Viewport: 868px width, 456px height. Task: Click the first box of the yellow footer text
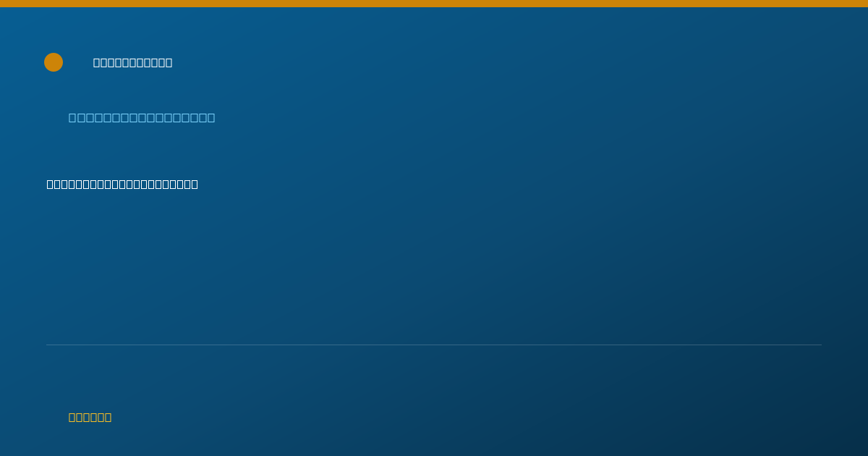click(x=73, y=417)
